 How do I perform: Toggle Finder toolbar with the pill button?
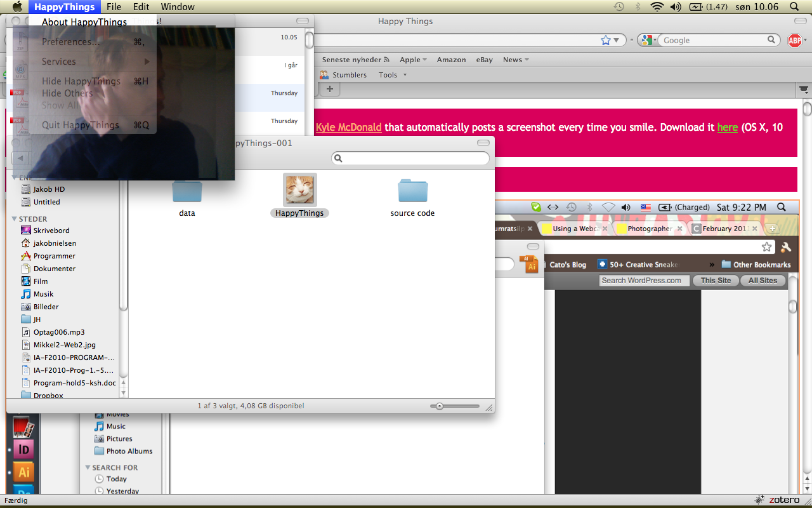(483, 143)
